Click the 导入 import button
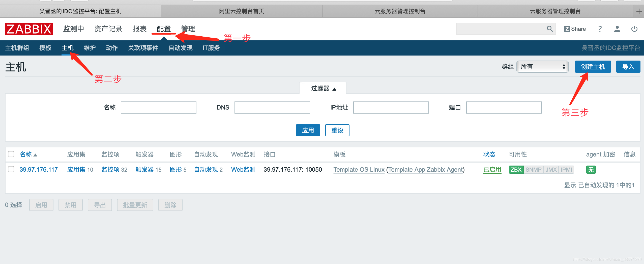Screen dimensions: 644x264 628,67
